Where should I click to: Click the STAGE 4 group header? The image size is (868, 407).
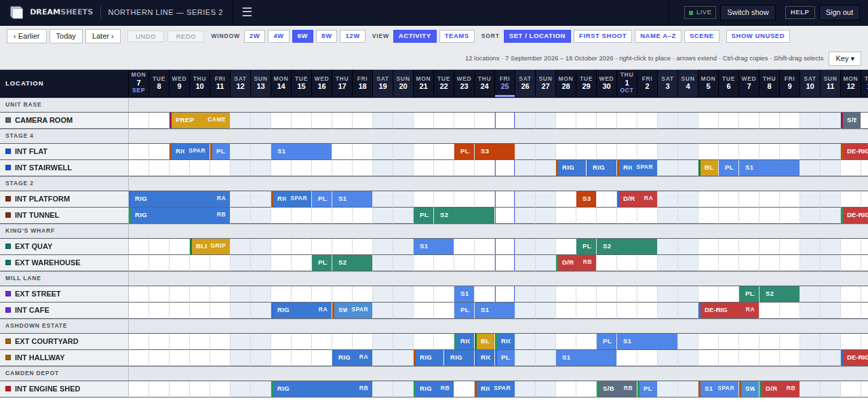point(20,136)
